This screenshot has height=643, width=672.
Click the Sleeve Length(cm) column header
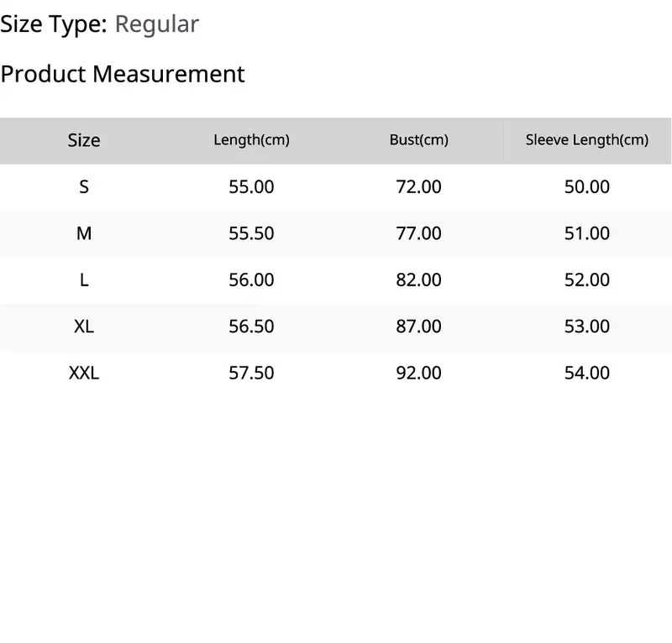587,140
